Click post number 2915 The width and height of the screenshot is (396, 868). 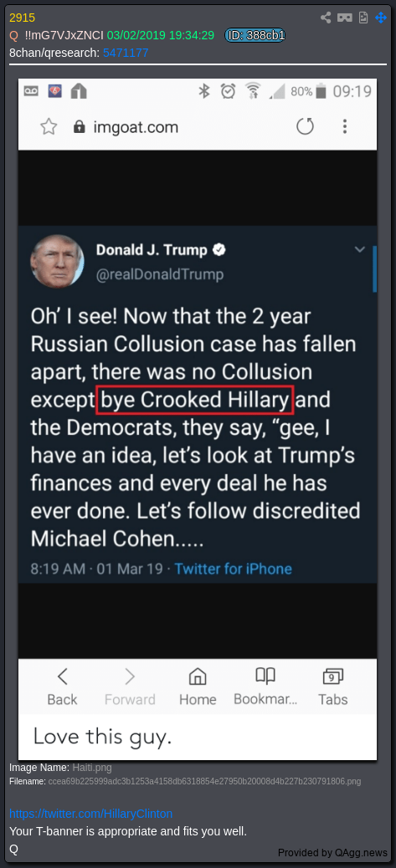22,18
